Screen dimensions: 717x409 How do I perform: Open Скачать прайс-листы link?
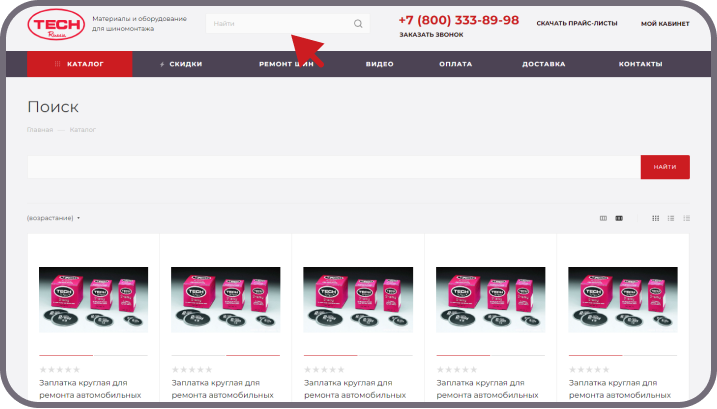(x=576, y=23)
